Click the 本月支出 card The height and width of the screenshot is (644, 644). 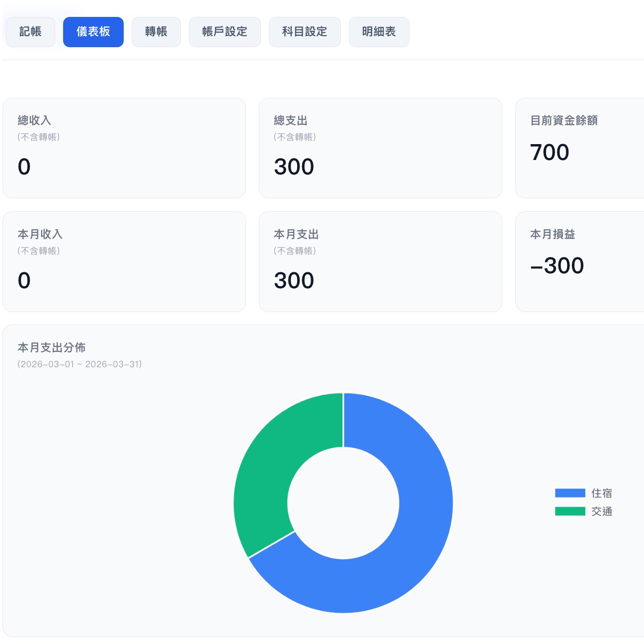[x=380, y=261]
